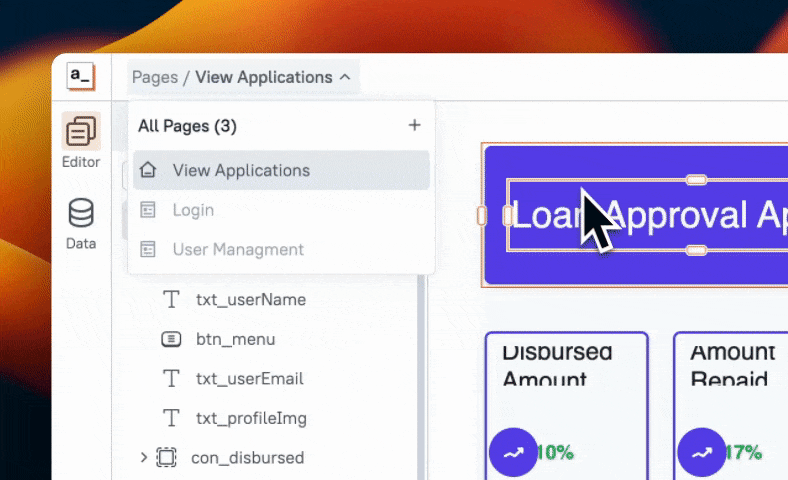This screenshot has height=480, width=788.
Task: Select txt_profileImg in the widget list
Action: click(x=251, y=418)
